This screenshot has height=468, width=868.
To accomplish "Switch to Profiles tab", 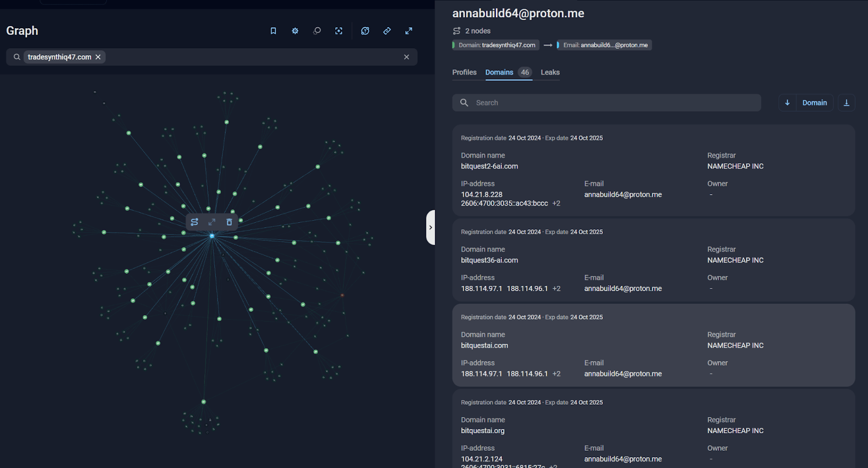I will click(x=464, y=72).
